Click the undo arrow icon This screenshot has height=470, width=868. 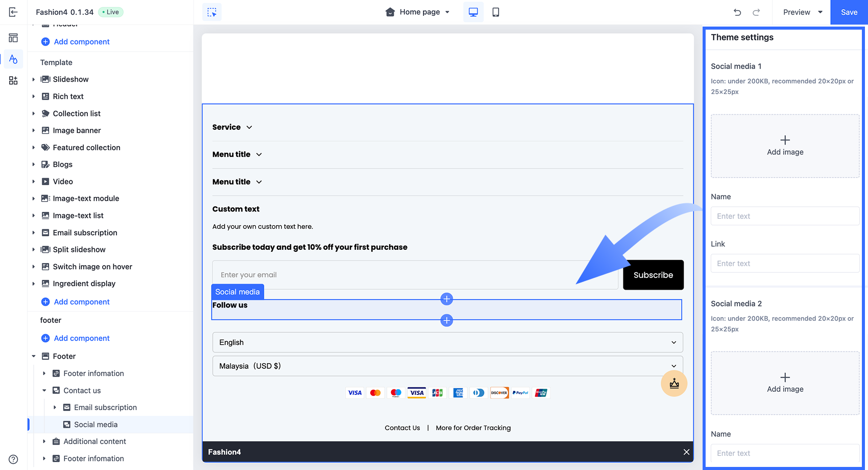point(737,12)
